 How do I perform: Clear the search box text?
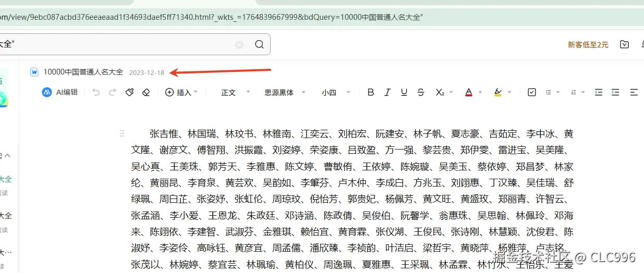[x=239, y=45]
